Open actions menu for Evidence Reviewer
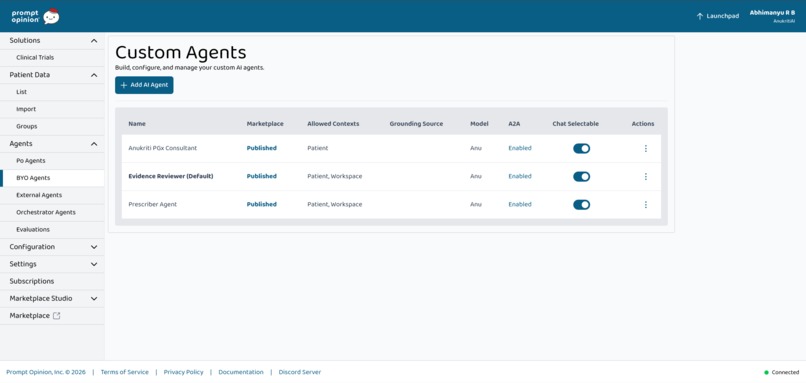The image size is (806, 383). coord(646,176)
